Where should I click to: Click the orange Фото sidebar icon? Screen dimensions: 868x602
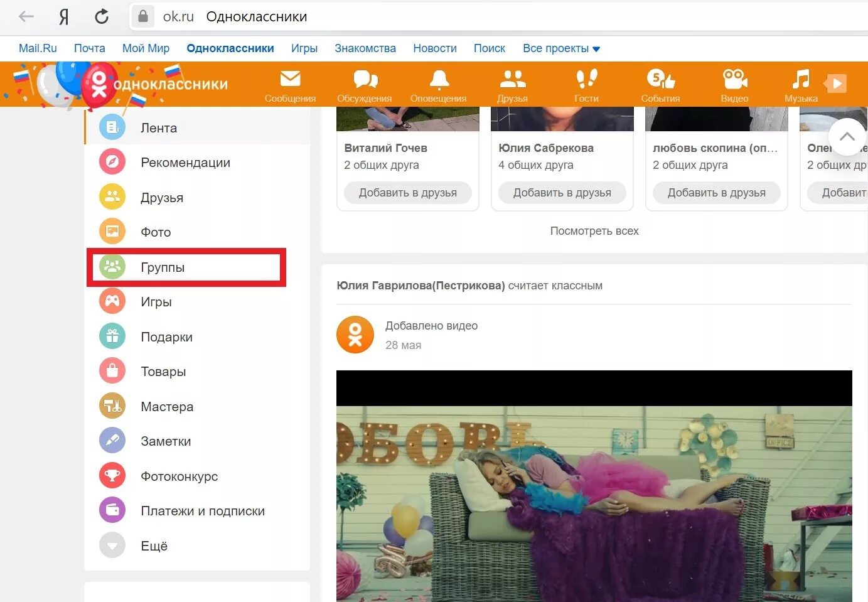tap(112, 232)
